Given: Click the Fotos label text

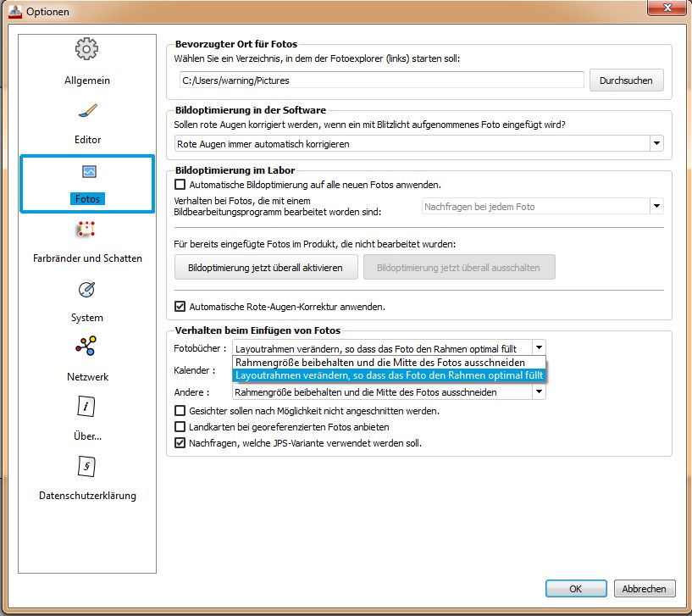Looking at the screenshot, I should pos(87,199).
